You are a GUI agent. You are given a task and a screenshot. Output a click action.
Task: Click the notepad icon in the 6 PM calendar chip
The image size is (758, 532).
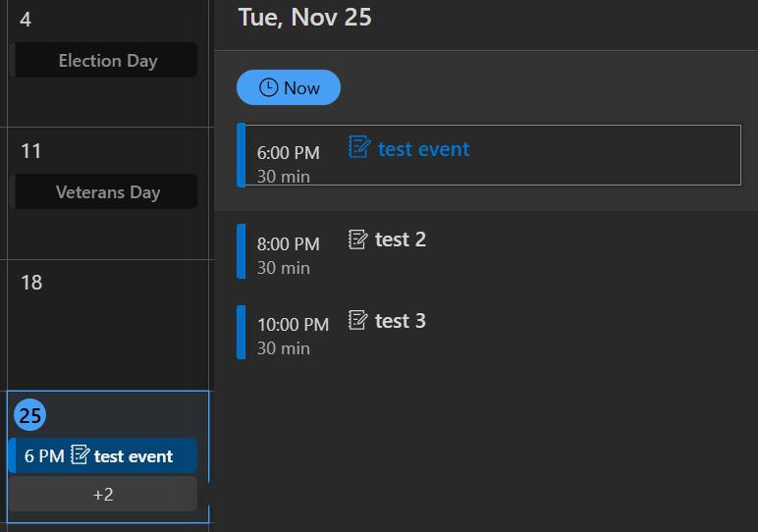point(81,455)
